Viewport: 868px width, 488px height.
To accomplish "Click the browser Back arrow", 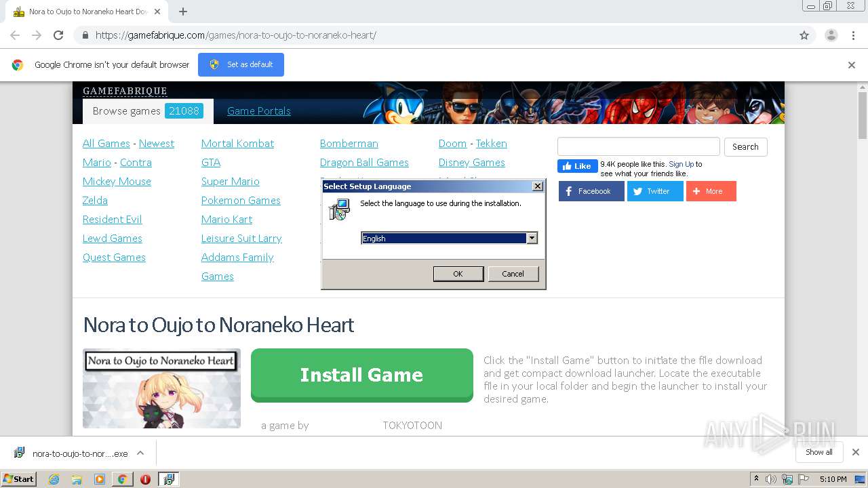I will pyautogui.click(x=15, y=35).
